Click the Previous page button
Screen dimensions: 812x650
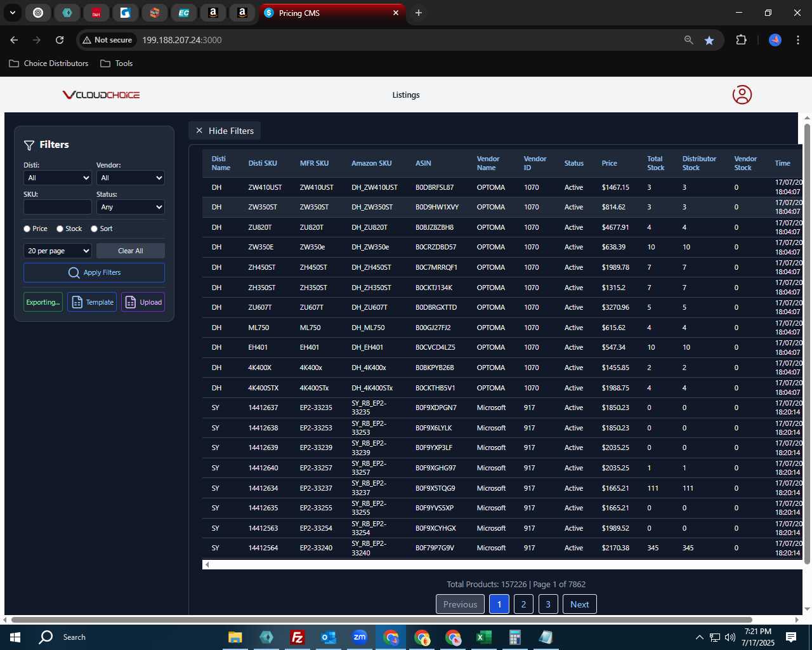(460, 604)
